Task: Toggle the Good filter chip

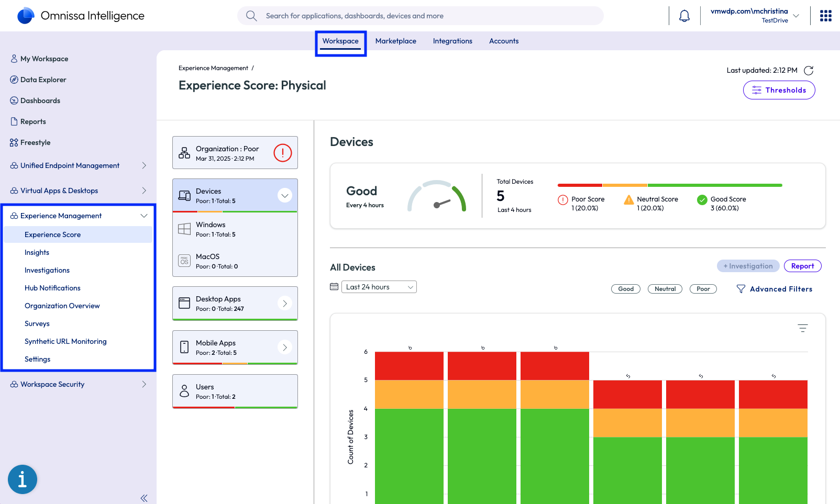Action: [625, 289]
